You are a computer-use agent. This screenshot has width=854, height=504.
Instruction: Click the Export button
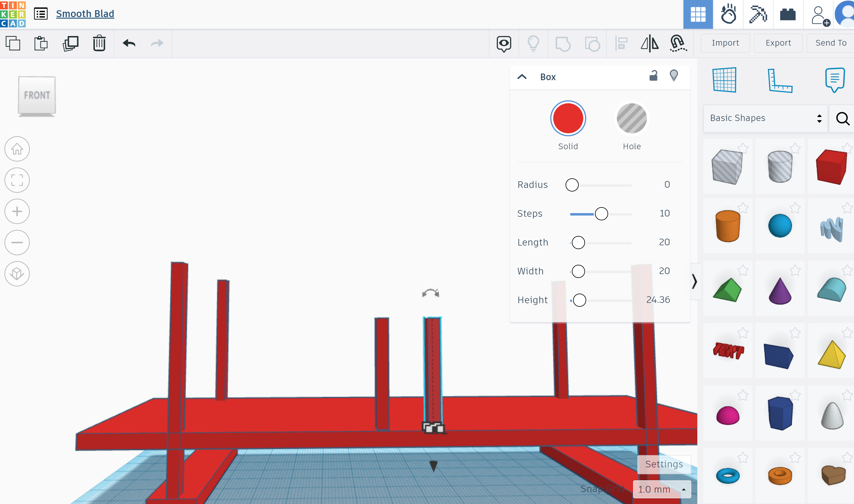click(x=778, y=43)
